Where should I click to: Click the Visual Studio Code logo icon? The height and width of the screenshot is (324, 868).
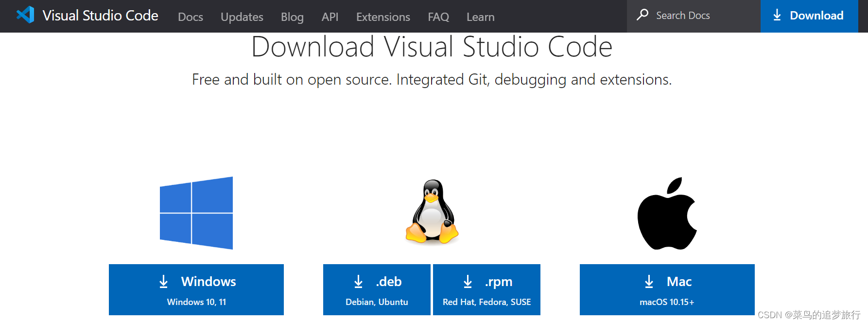coord(25,15)
